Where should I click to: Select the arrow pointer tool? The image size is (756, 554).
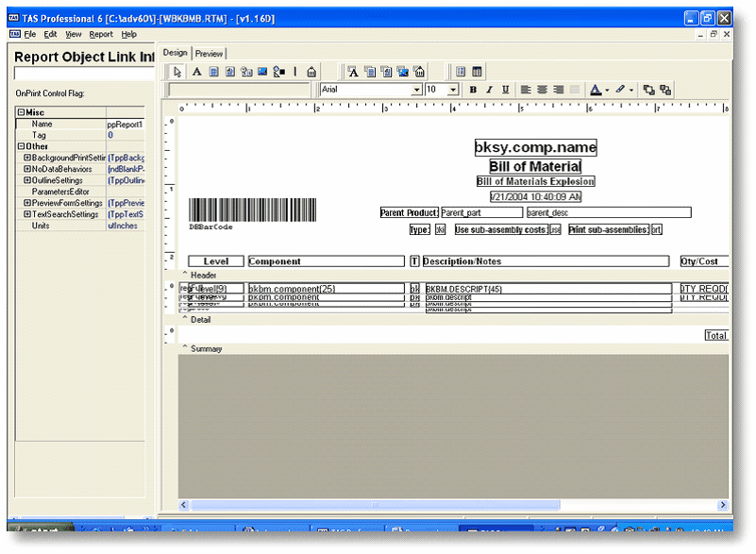click(x=176, y=72)
